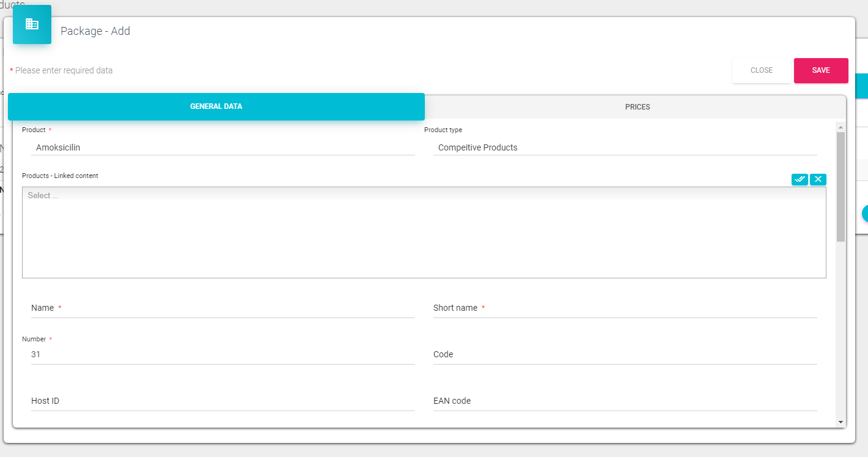Click the scrollbar up arrow in form

tap(840, 127)
